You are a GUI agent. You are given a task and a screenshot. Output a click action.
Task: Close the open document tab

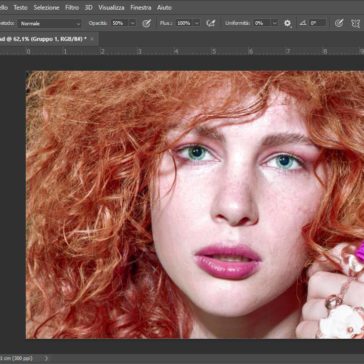click(x=92, y=39)
